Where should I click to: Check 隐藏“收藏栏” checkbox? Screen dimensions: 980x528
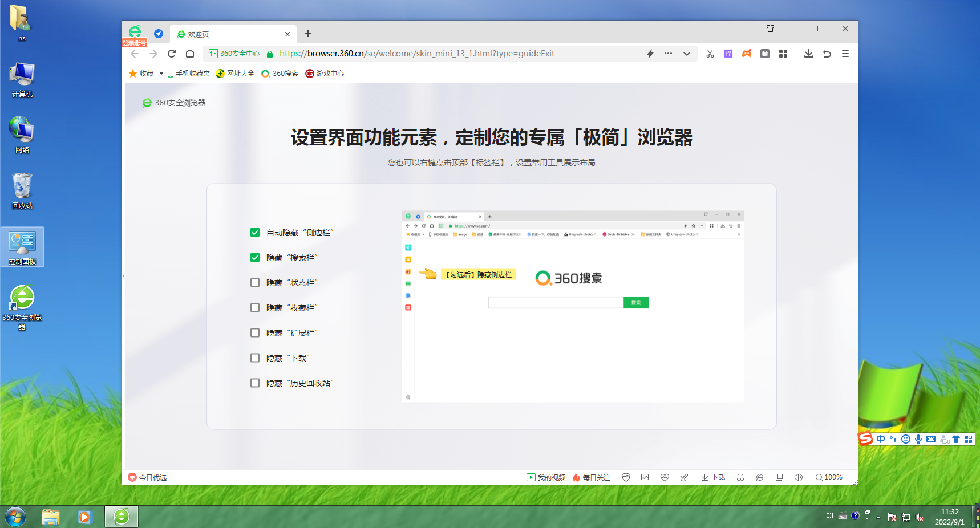pos(255,308)
